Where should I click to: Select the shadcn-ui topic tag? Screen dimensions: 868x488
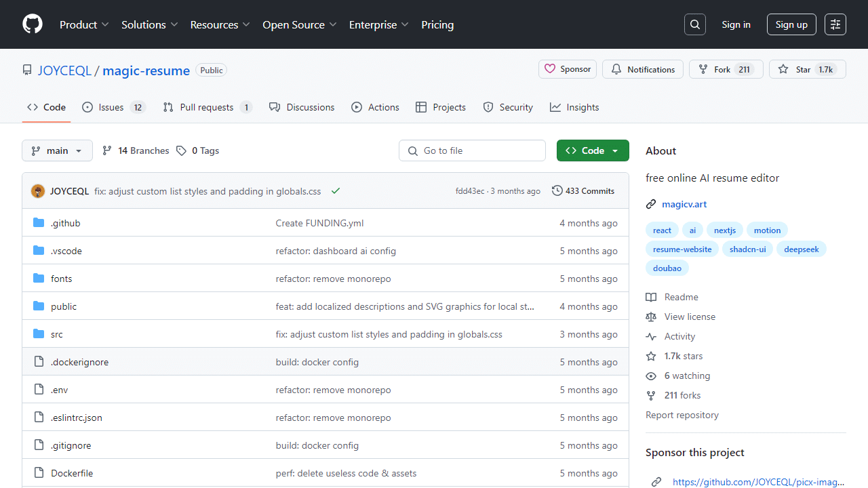(747, 249)
